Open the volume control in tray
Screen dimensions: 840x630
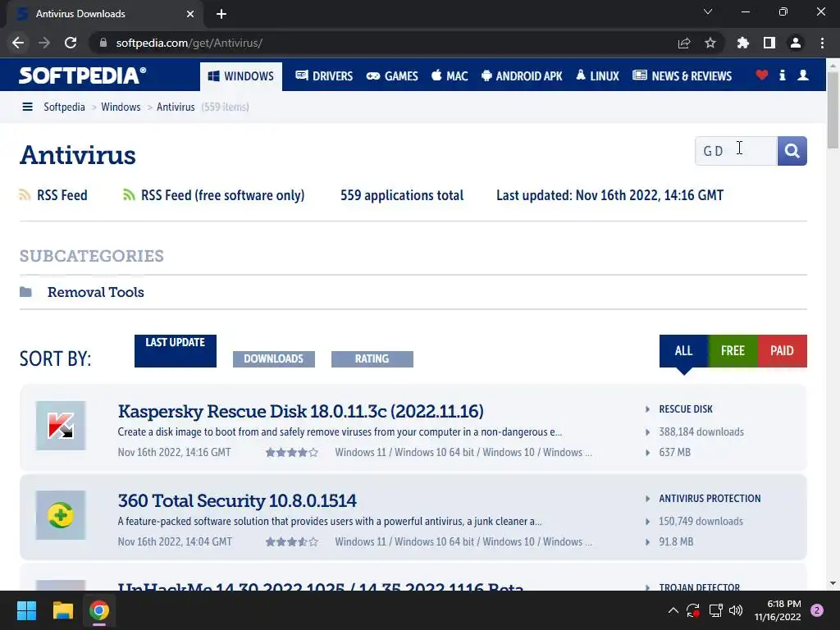click(x=736, y=610)
